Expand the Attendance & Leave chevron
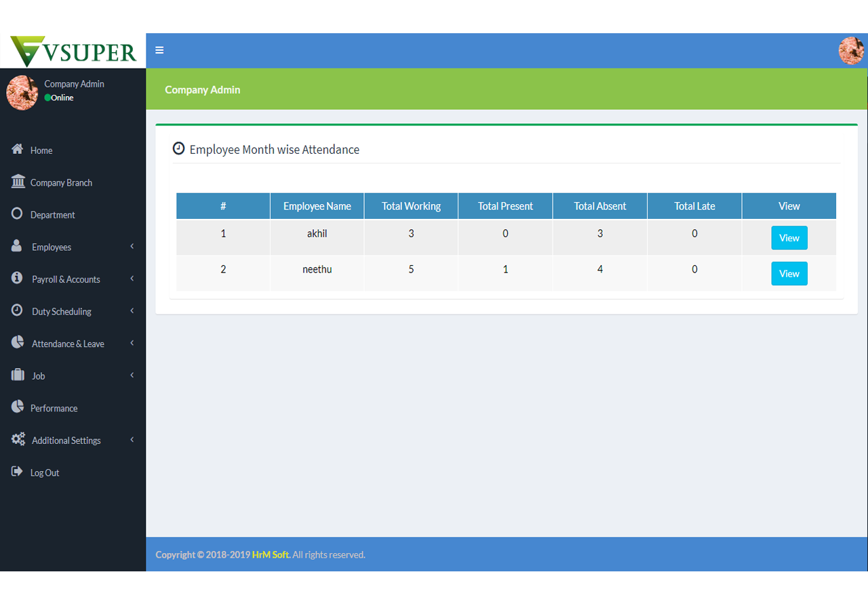The width and height of the screenshot is (868, 610). coord(132,343)
